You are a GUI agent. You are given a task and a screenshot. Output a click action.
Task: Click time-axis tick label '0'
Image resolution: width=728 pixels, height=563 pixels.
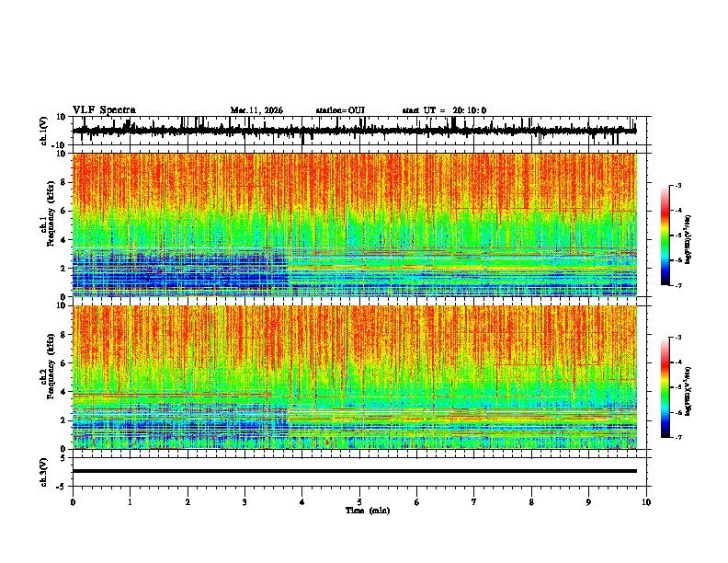[x=73, y=502]
